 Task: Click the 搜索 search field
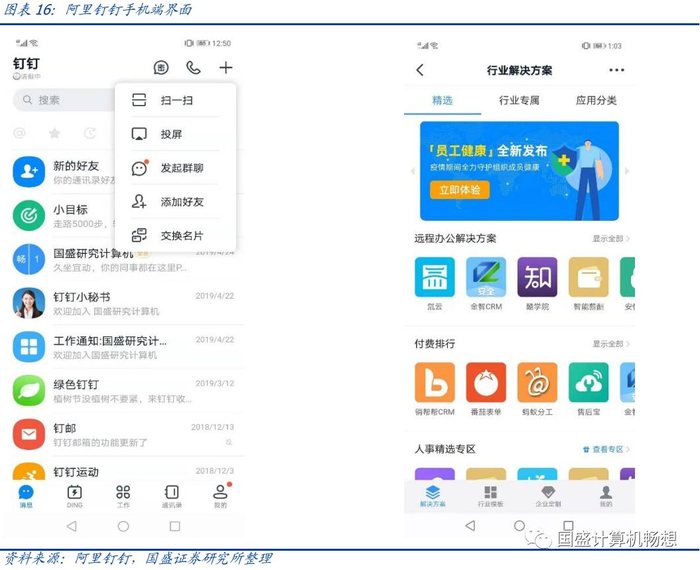pos(64,100)
